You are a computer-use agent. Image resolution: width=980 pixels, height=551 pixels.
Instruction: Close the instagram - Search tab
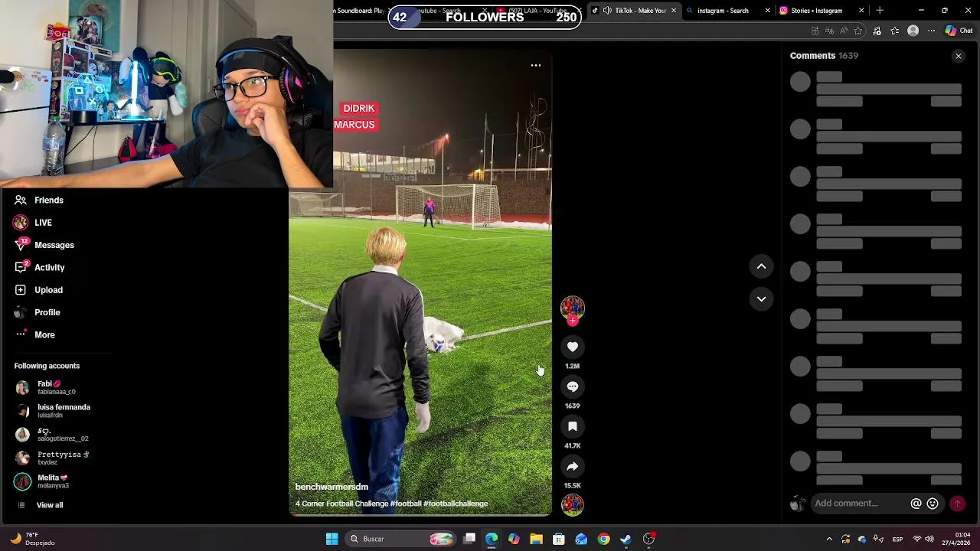pyautogui.click(x=768, y=11)
